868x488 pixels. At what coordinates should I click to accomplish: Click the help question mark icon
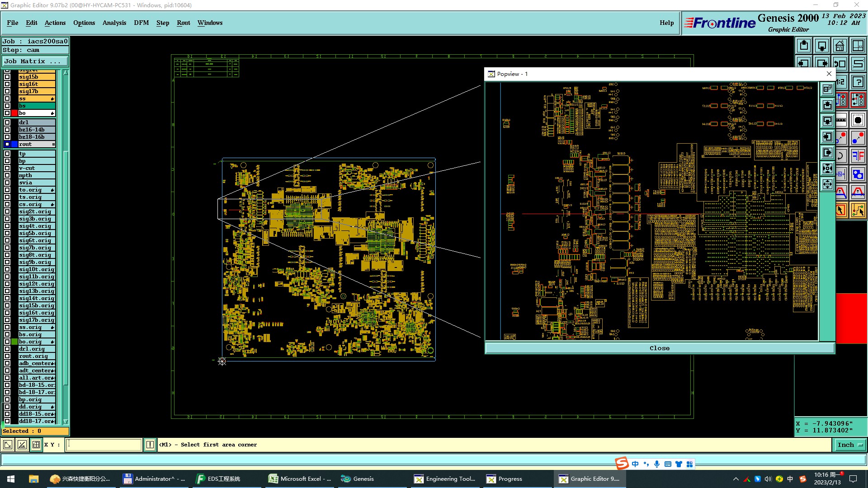pyautogui.click(x=858, y=82)
